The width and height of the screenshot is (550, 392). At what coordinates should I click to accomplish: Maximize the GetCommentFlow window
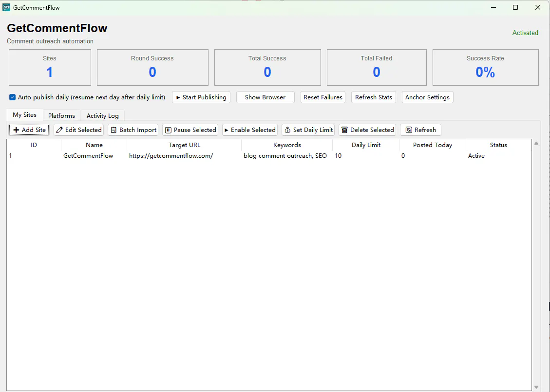click(515, 7)
